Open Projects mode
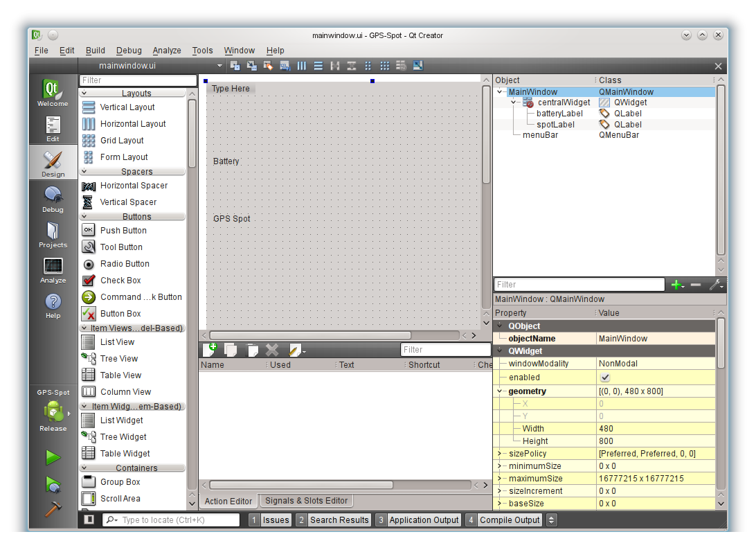 pos(53,234)
